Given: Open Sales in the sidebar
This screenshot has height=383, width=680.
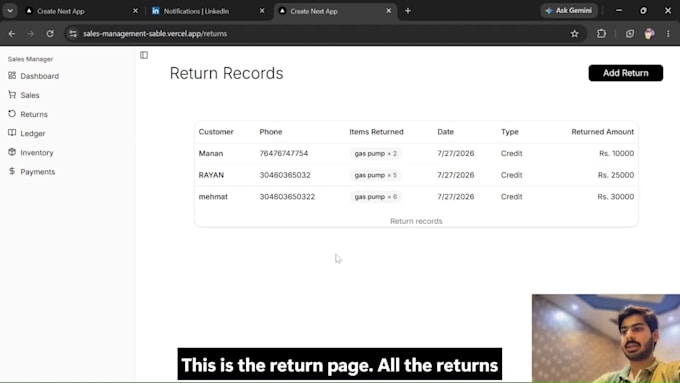Looking at the screenshot, I should [x=29, y=95].
